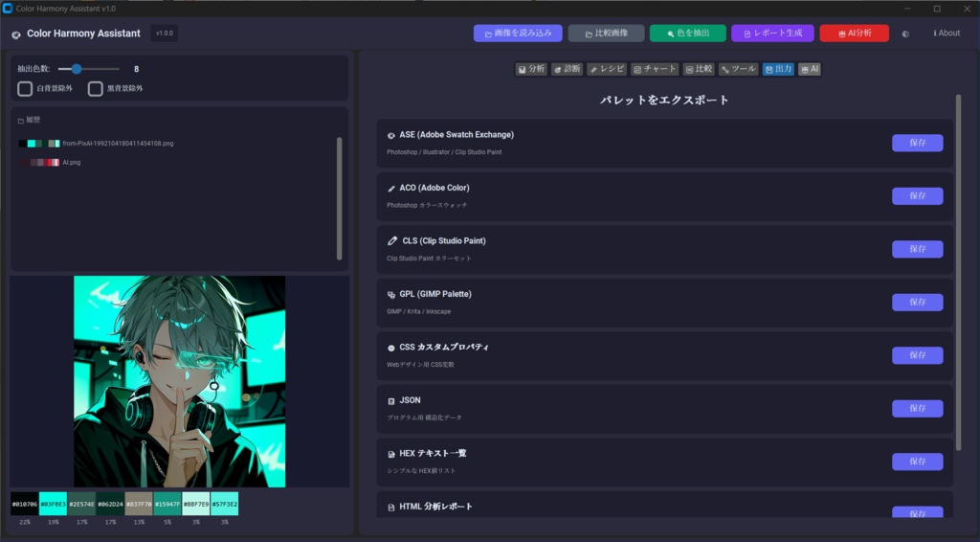Click the v1.0.0 version badge
The width and height of the screenshot is (980, 542).
pyautogui.click(x=165, y=34)
